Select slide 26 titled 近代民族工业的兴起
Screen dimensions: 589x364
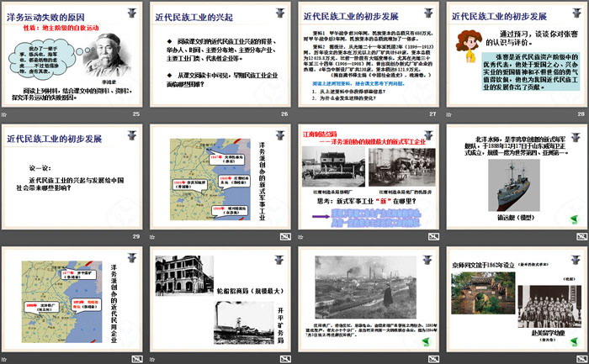tap(220, 55)
